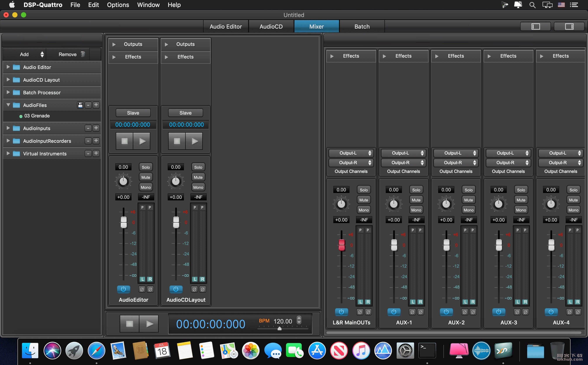Click the left phase invert icon on L&R MainOUTs

click(360, 312)
